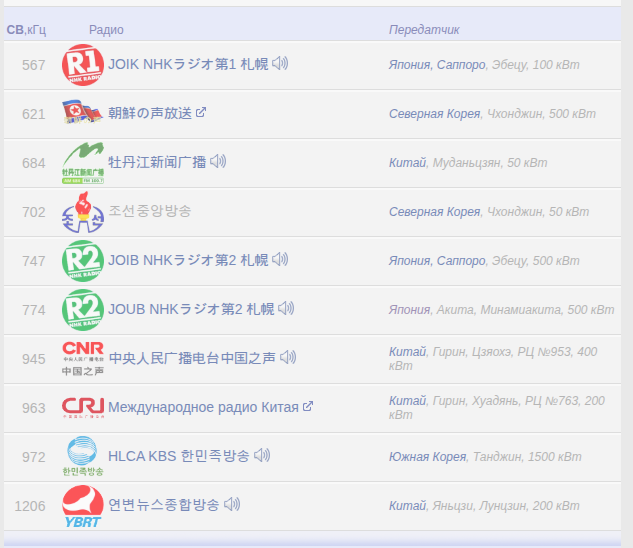
Task: Click Северная Корея link in 702 row
Action: [434, 212]
